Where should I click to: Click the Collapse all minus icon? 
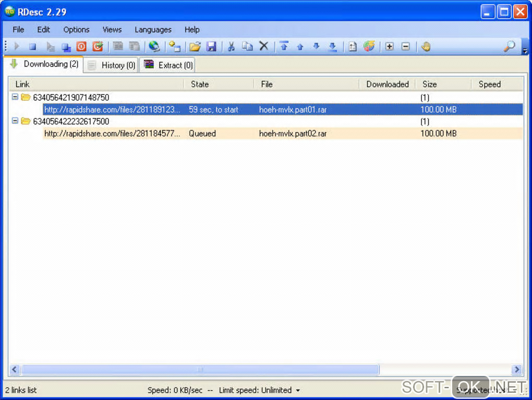(x=405, y=46)
